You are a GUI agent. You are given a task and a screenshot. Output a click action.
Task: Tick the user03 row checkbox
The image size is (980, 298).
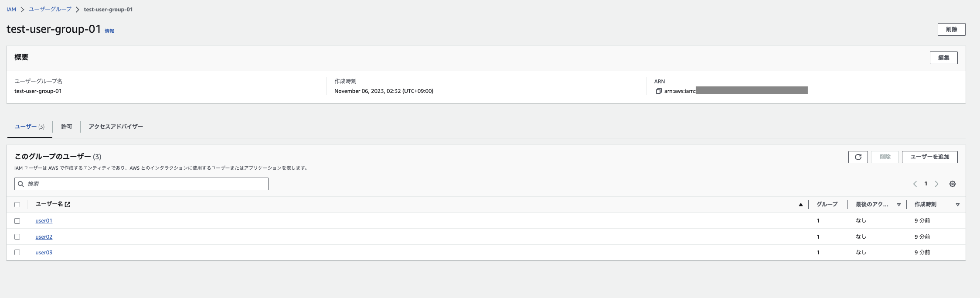pos(17,253)
